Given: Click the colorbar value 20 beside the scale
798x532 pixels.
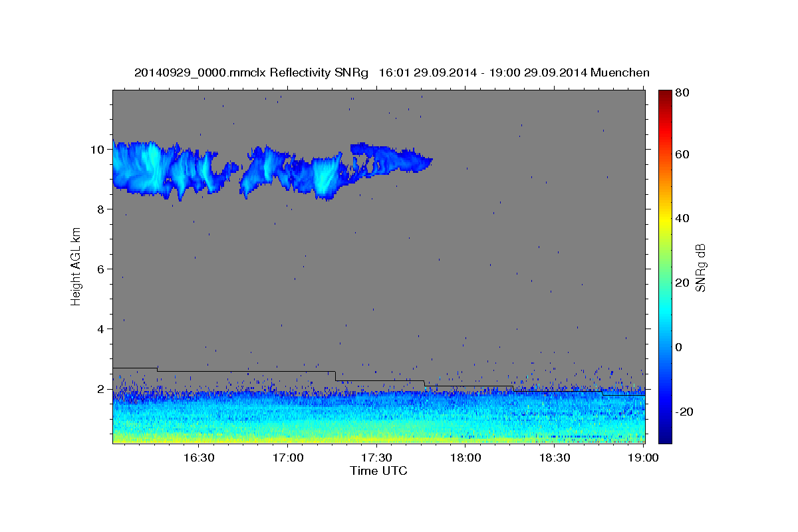Looking at the screenshot, I should [x=682, y=283].
